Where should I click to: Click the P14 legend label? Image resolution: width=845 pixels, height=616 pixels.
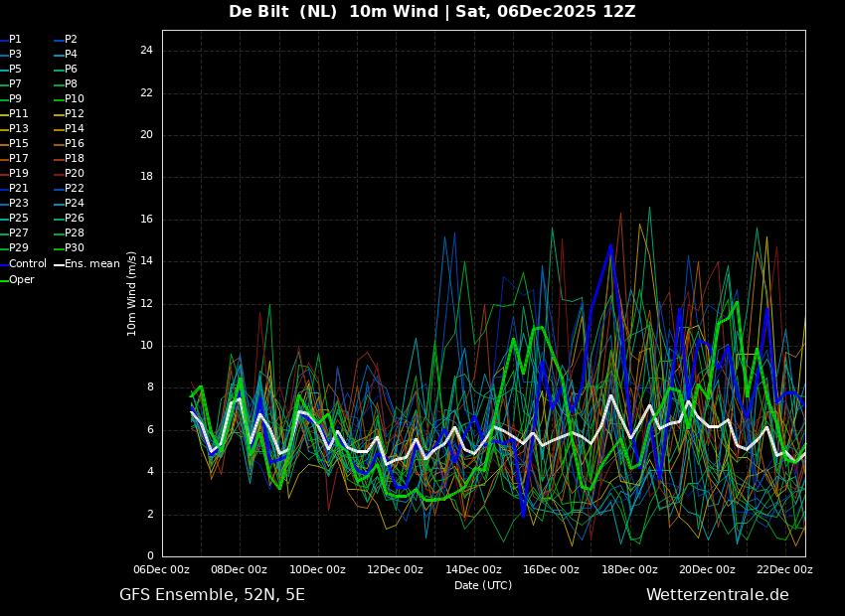75,129
